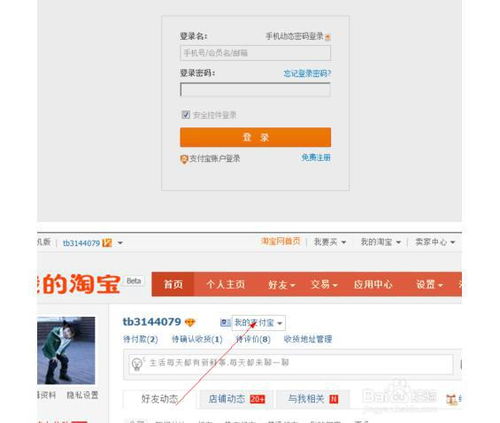500x423 pixels.
Task: Click the icon beside 手机动态密码登录
Action: 328,37
